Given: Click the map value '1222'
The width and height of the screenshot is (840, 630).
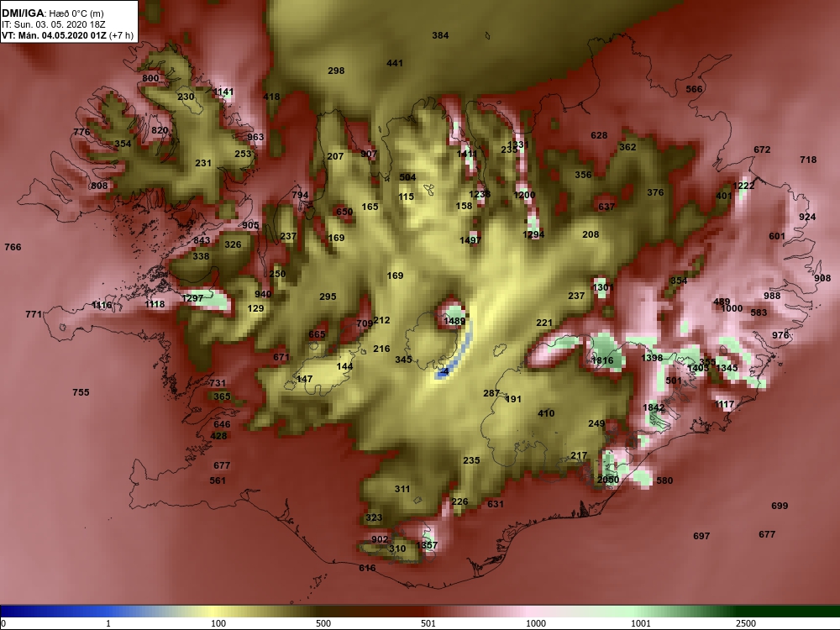Looking at the screenshot, I should pos(743,186).
